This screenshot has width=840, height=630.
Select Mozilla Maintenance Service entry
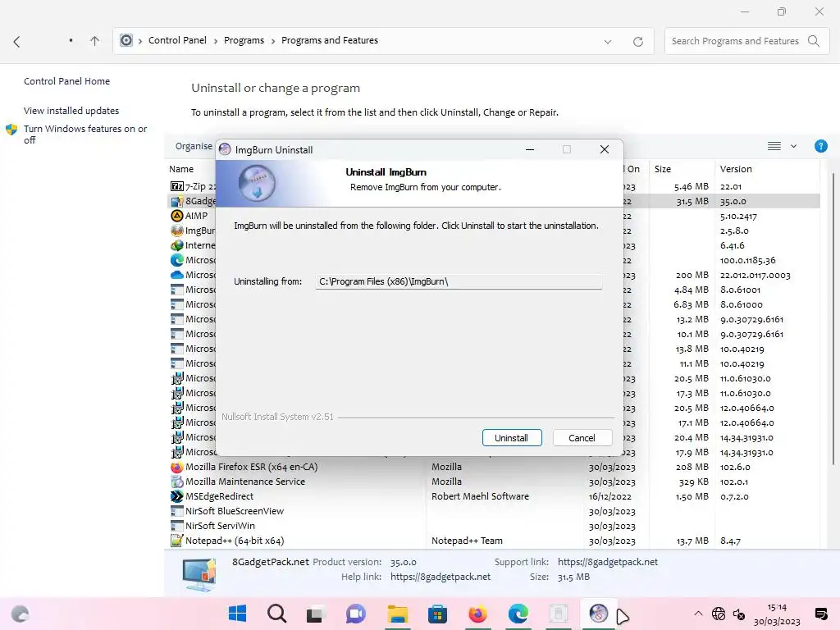(x=244, y=481)
